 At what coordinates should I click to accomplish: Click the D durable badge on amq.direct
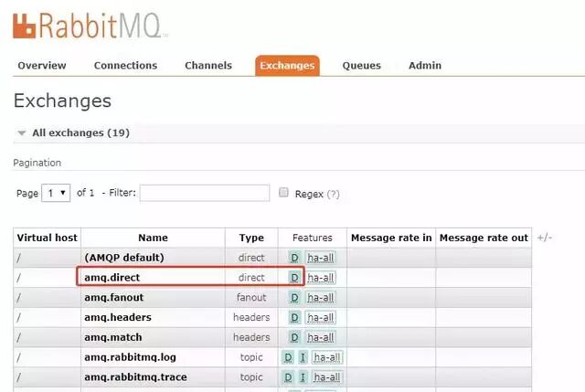coord(294,278)
